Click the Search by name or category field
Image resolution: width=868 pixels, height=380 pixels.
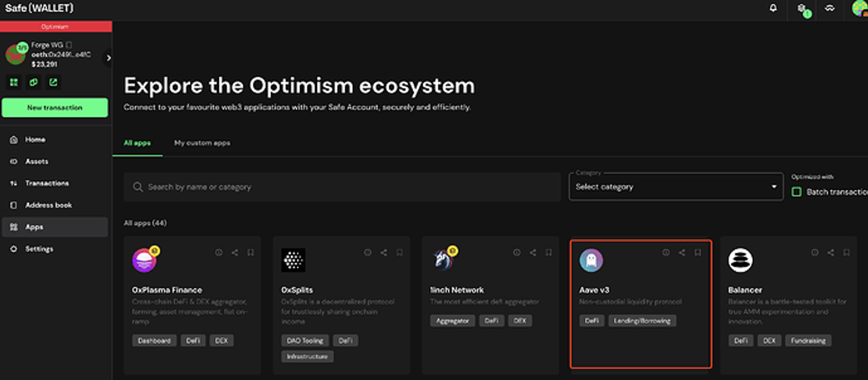(341, 187)
